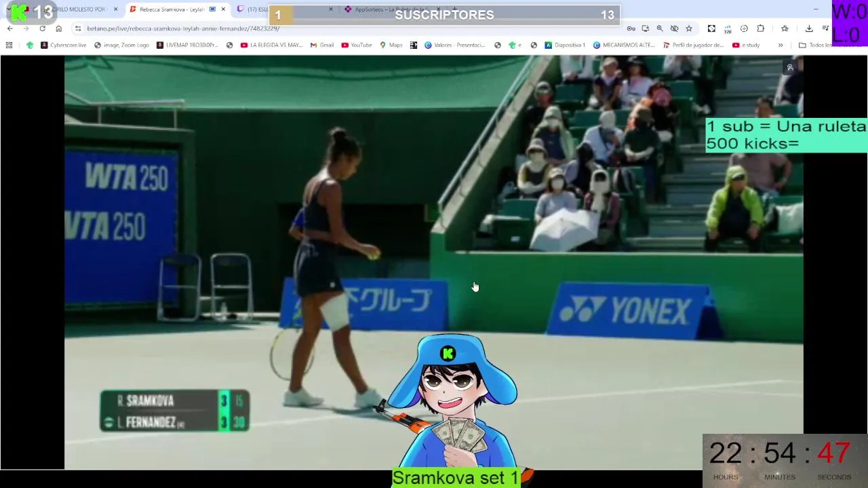Go back to the previous page
Image resolution: width=868 pixels, height=488 pixels.
pyautogui.click(x=9, y=28)
